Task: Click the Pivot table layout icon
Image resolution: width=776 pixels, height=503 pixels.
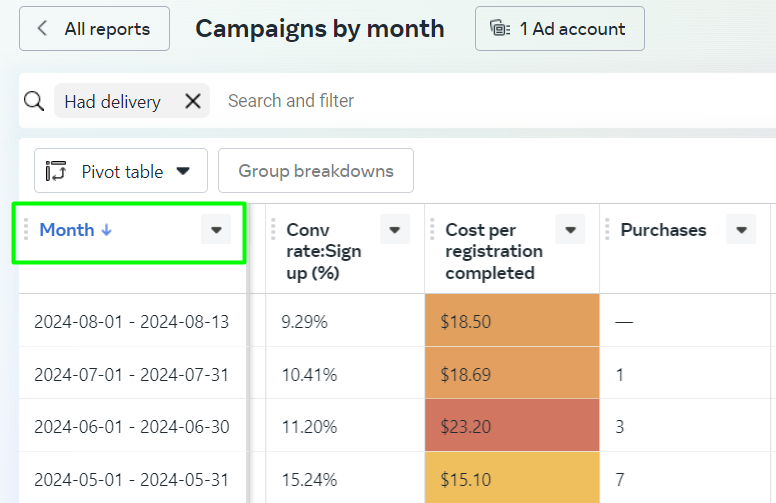Action: pyautogui.click(x=55, y=171)
